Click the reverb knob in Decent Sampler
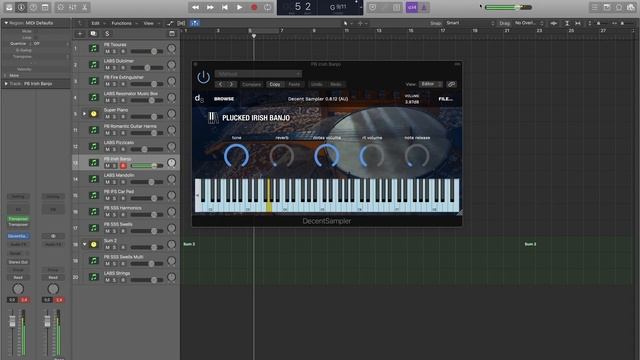 282,156
